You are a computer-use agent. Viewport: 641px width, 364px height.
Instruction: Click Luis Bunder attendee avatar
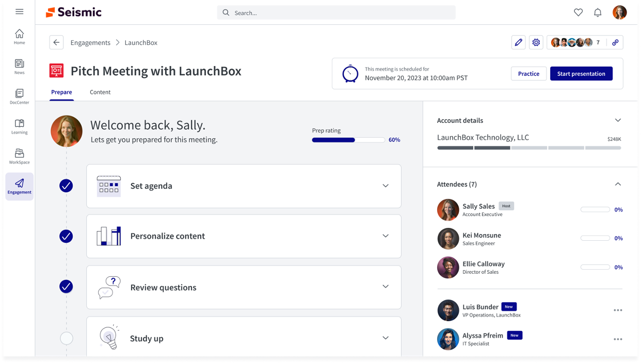pos(448,310)
